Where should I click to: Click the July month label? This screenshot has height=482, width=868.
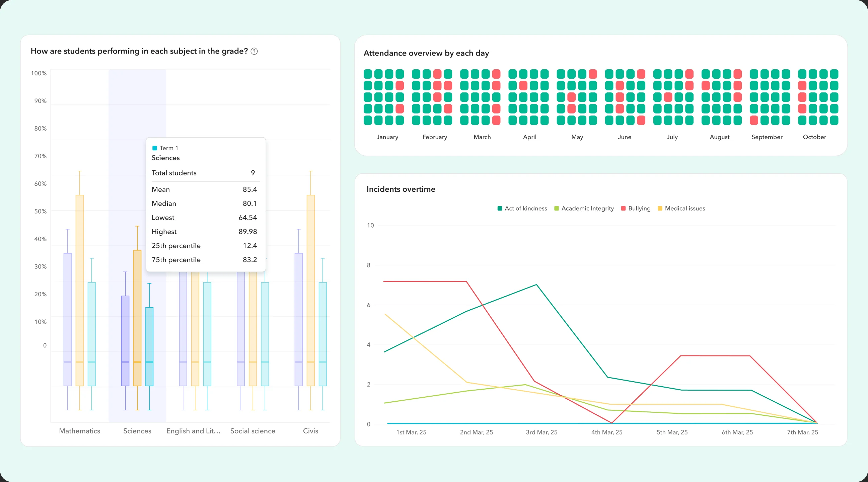click(672, 137)
